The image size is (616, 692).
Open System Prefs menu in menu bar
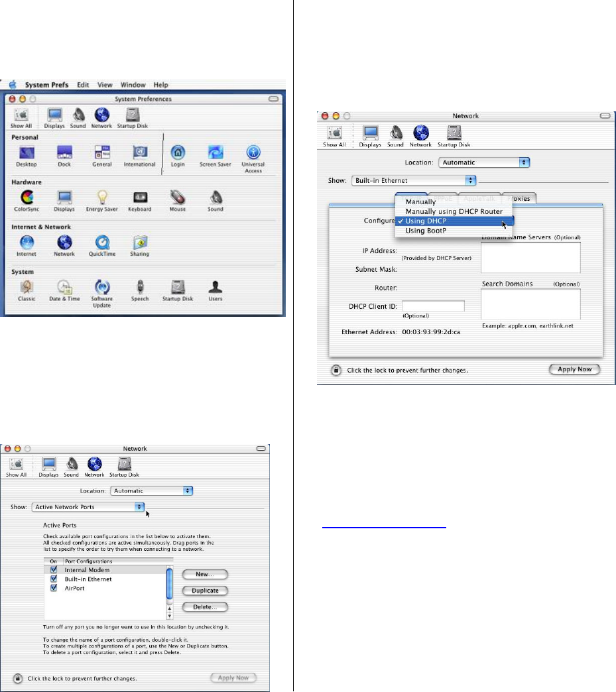click(x=46, y=85)
